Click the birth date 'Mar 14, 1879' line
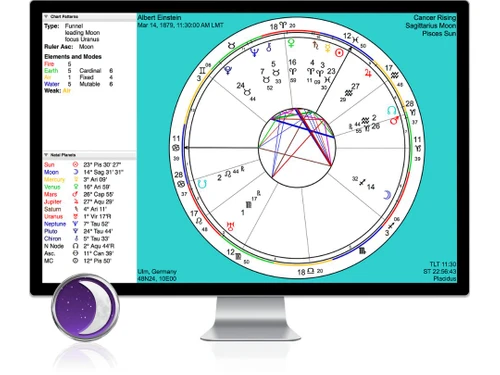 (180, 25)
